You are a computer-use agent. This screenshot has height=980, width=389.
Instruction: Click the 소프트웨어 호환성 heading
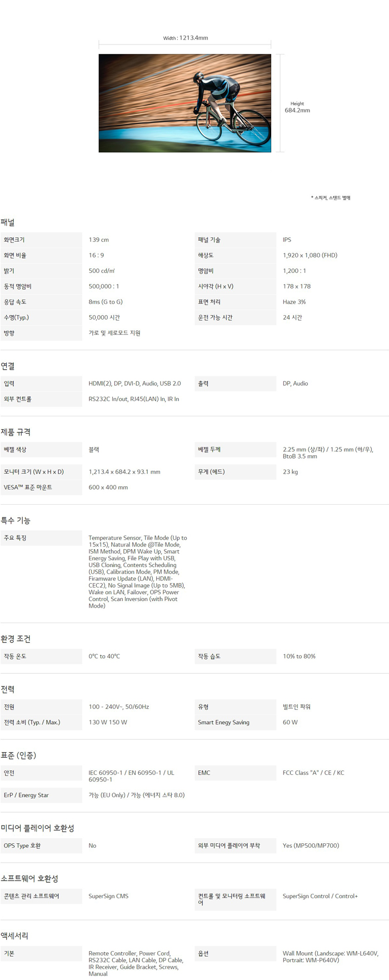(x=29, y=879)
